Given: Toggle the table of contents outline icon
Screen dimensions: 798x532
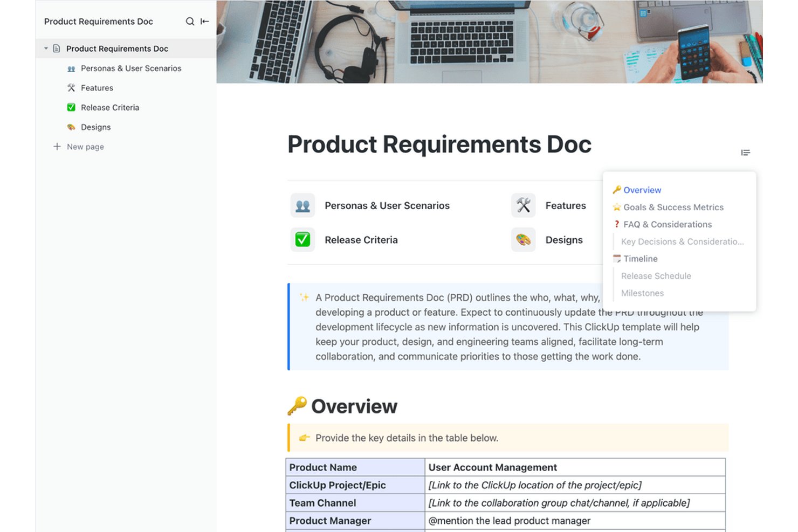Looking at the screenshot, I should (x=745, y=153).
